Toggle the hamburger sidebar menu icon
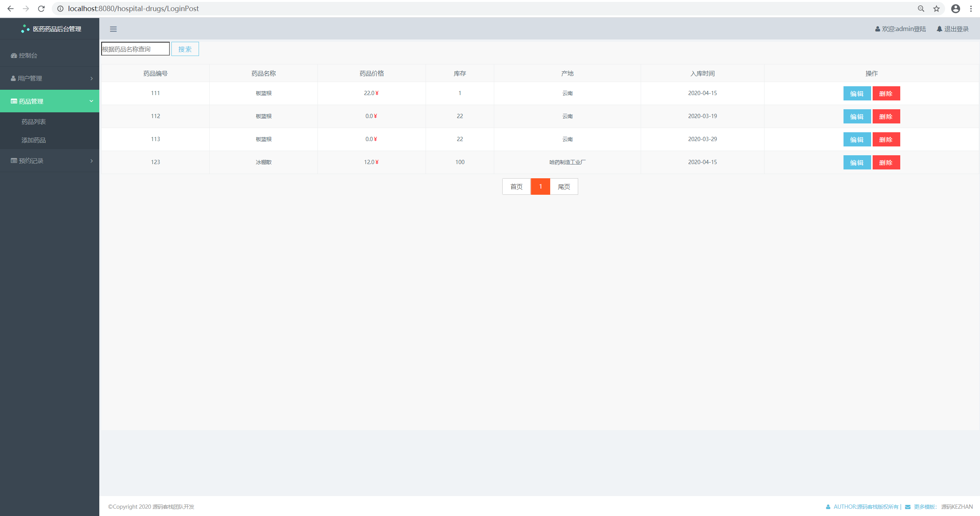Viewport: 980px width, 516px height. coord(113,29)
